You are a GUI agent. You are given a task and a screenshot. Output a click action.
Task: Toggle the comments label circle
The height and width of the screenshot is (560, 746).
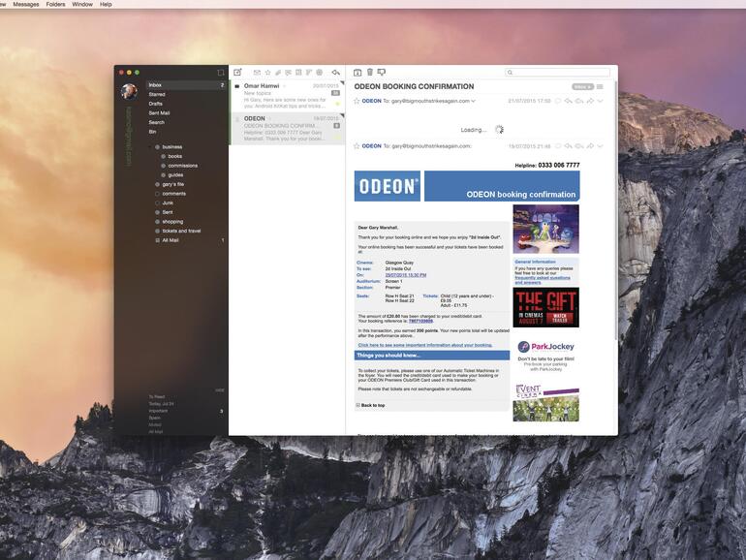click(x=157, y=194)
